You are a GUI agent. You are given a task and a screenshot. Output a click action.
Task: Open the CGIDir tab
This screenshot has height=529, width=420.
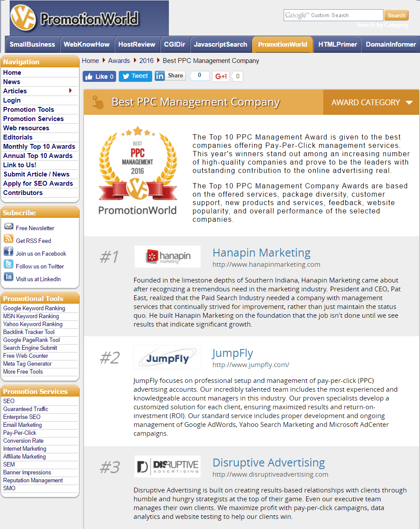[x=175, y=44]
